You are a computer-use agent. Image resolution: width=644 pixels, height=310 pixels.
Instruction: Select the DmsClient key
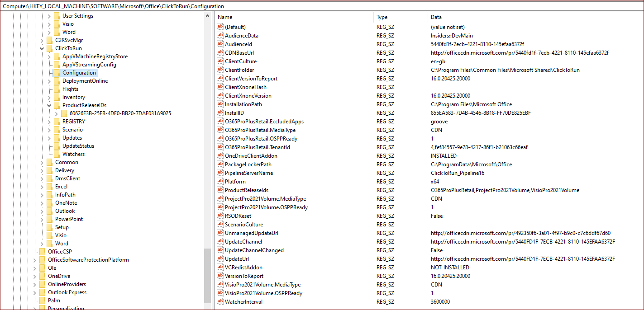67,178
